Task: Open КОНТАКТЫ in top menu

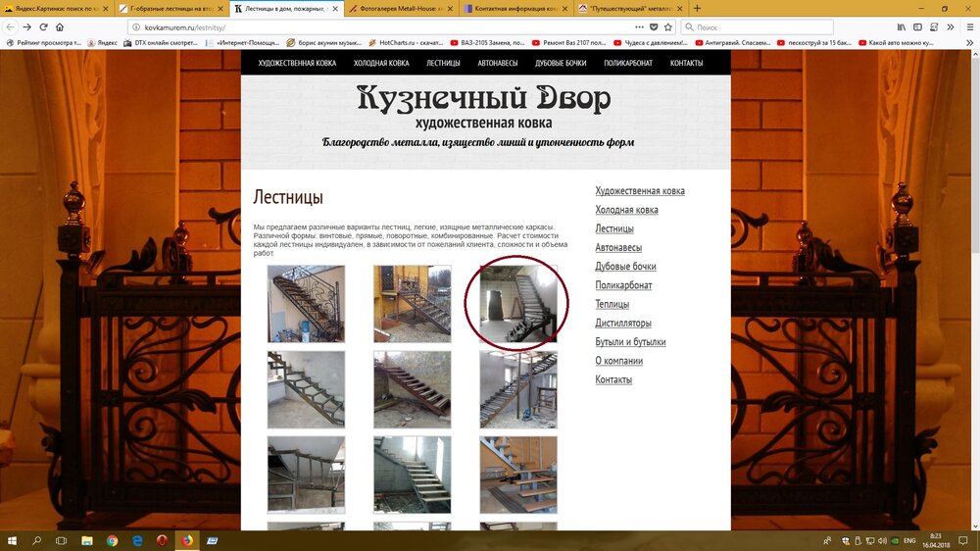Action: click(686, 63)
